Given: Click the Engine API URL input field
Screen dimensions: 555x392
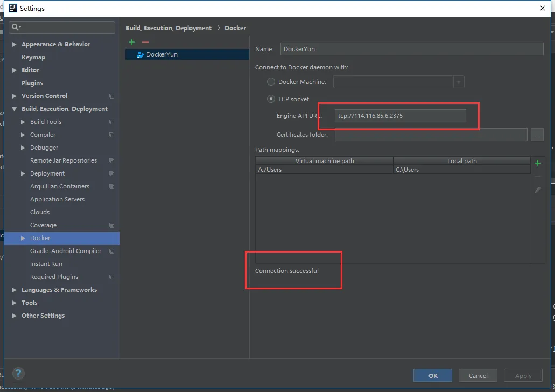Looking at the screenshot, I should [x=400, y=116].
